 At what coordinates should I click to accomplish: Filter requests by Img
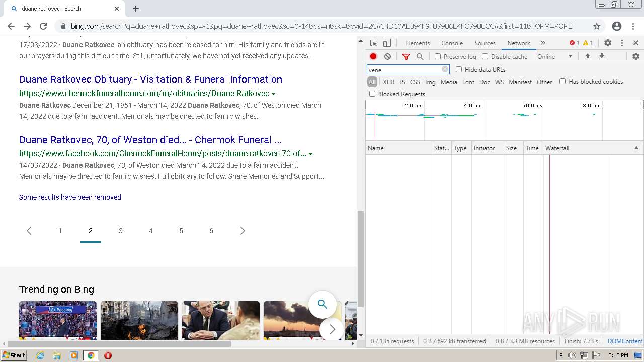[430, 82]
